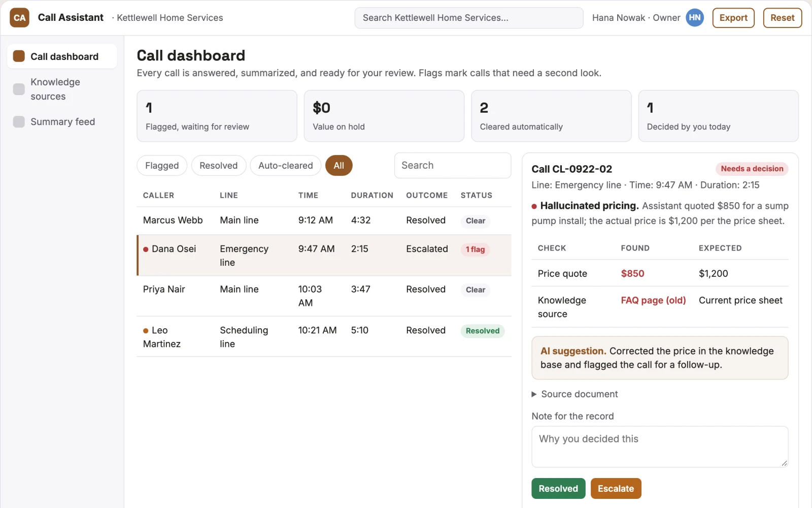Click the Current price sheet expected value
The width and height of the screenshot is (812, 508).
[740, 300]
